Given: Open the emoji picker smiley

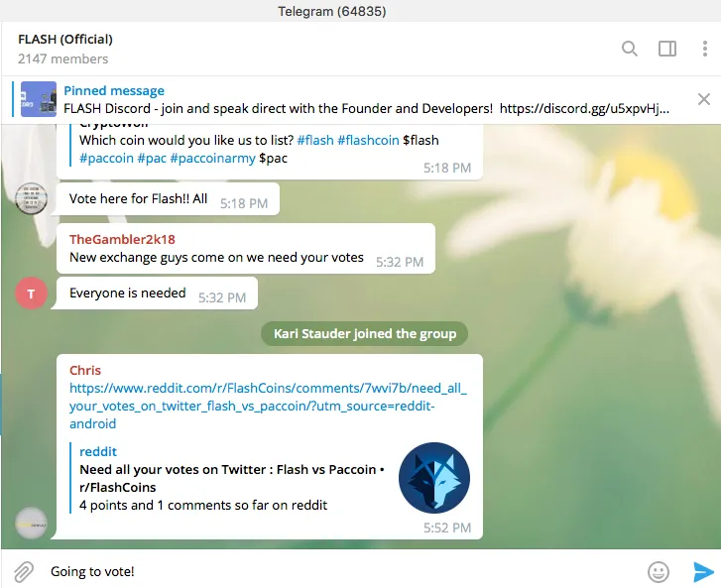Looking at the screenshot, I should tap(659, 572).
